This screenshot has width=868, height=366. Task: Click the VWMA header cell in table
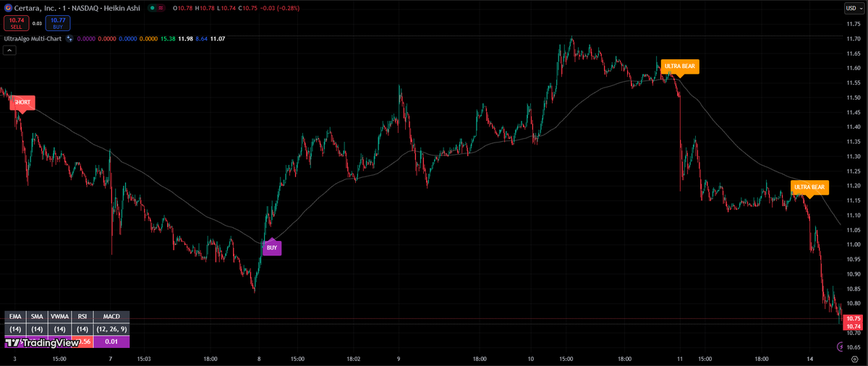pyautogui.click(x=59, y=317)
